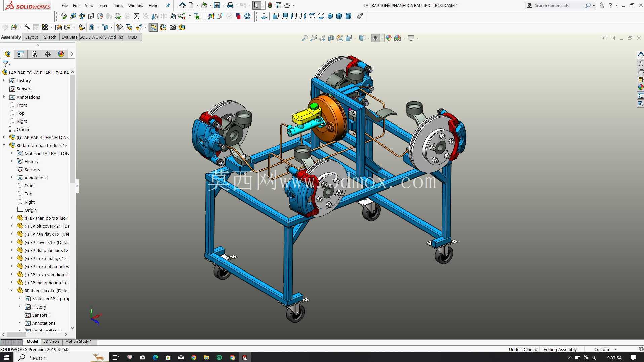This screenshot has height=362, width=644.
Task: Open the Design Library in the task pane
Action: point(641,63)
